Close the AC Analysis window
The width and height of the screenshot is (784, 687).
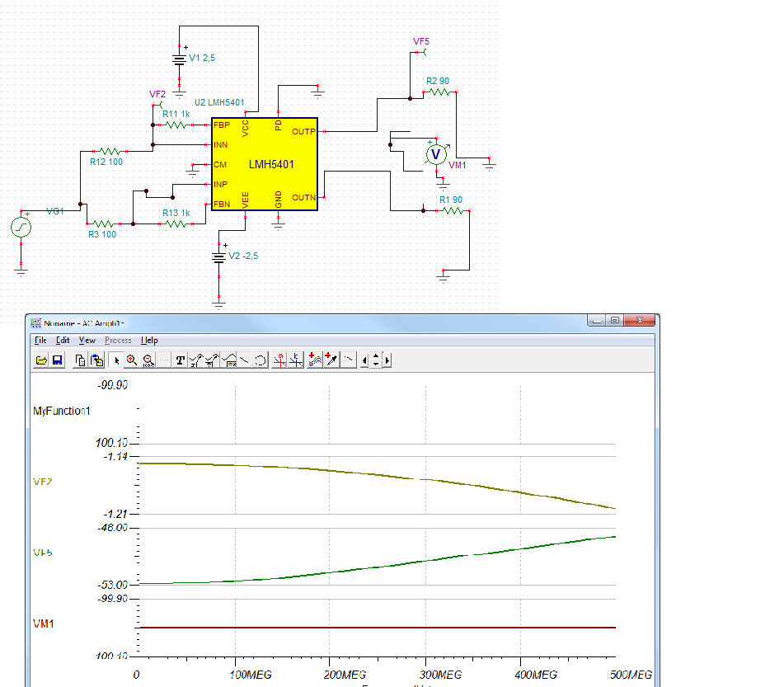[640, 320]
